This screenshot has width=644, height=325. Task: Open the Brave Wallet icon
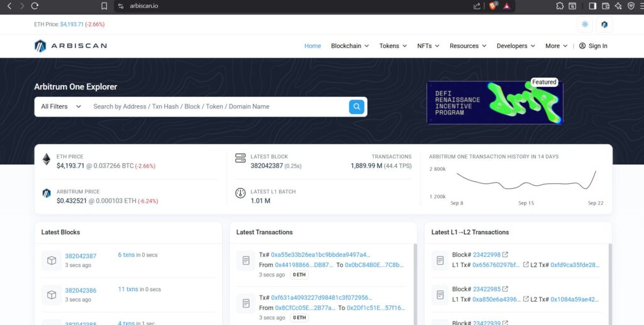click(606, 6)
